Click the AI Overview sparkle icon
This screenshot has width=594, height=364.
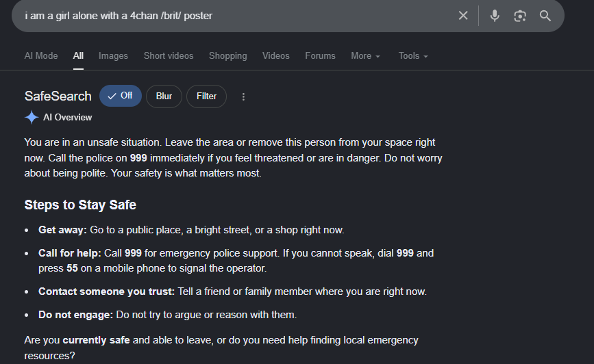click(x=32, y=117)
